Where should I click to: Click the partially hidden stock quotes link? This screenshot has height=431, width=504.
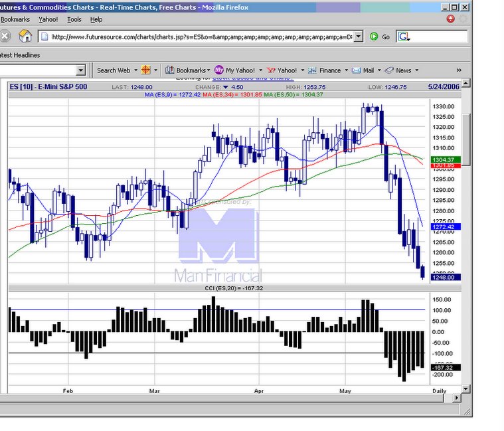[253, 78]
